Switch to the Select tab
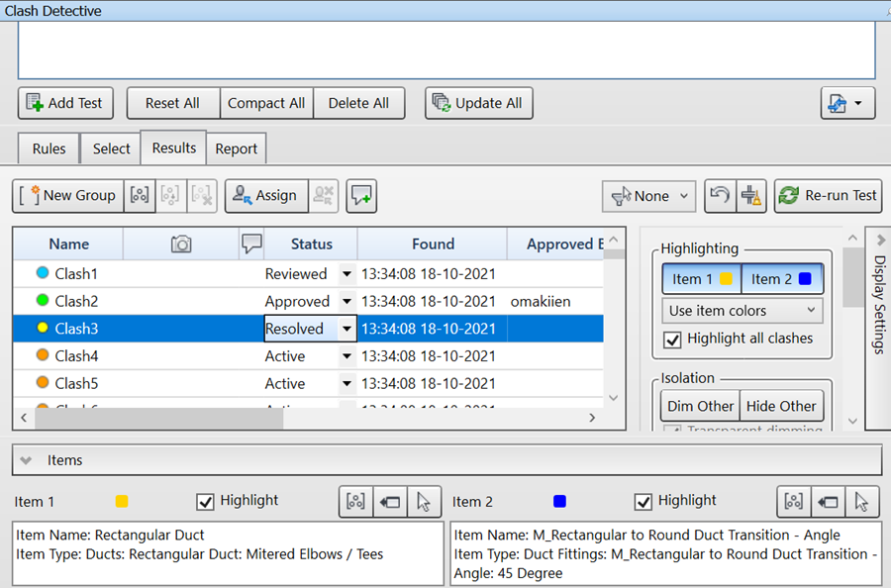891x588 pixels. 111,148
